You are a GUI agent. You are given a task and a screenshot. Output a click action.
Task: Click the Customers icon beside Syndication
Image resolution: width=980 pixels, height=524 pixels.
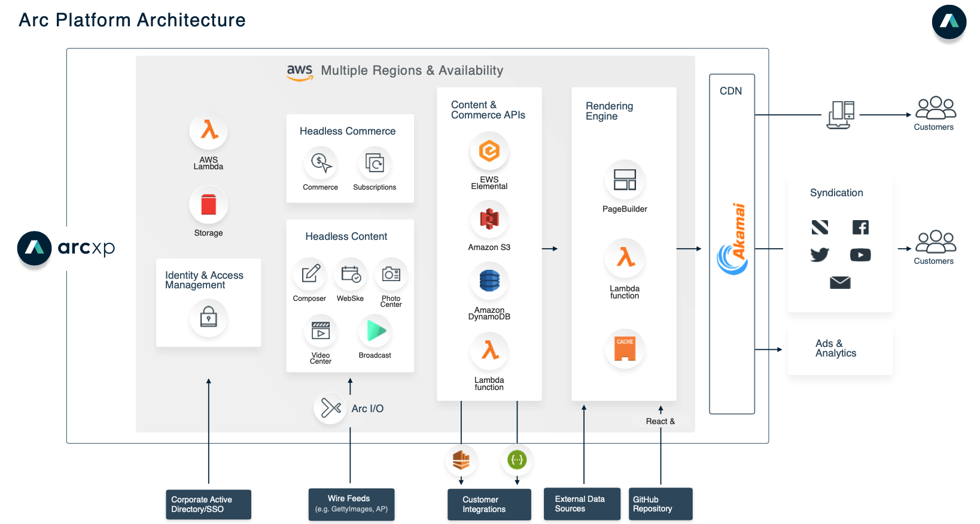coord(936,242)
